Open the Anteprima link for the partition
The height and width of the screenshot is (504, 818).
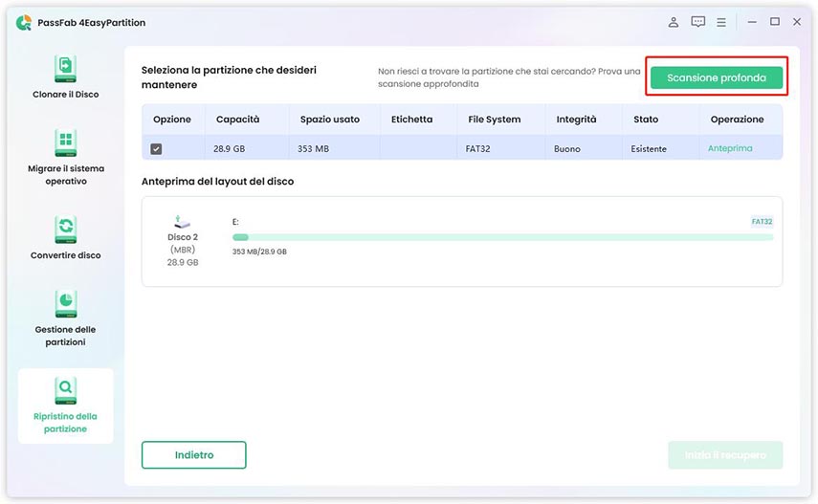(730, 149)
